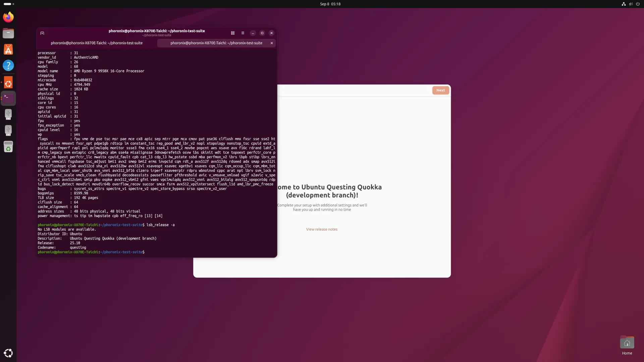Open clock and calendar in top bar
644x362 pixels.
tap(330, 4)
